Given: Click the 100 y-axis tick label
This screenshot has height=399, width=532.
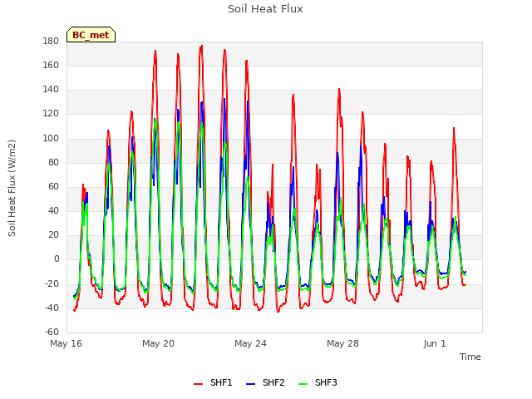Looking at the screenshot, I should [x=51, y=138].
